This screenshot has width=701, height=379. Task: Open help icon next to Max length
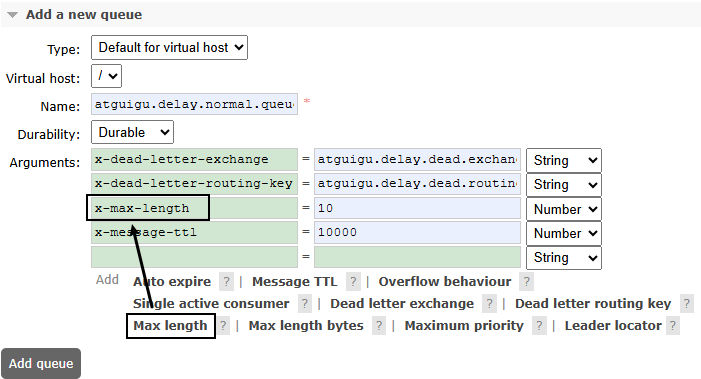(223, 326)
